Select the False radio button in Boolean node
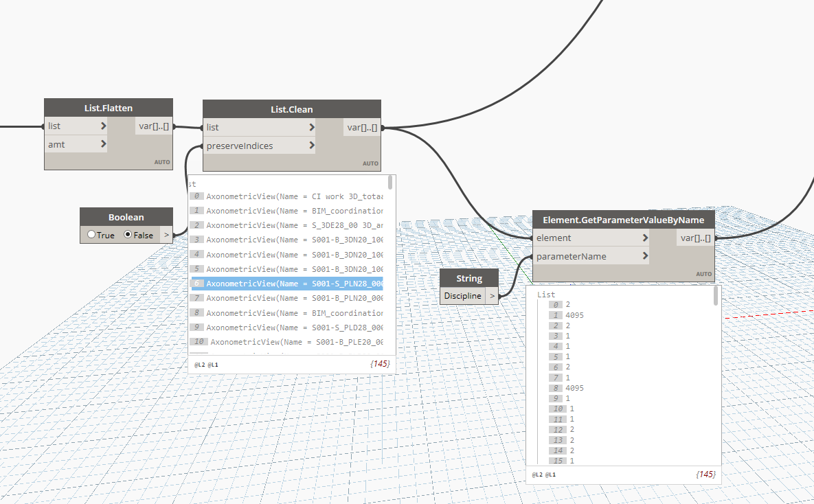 tap(128, 235)
